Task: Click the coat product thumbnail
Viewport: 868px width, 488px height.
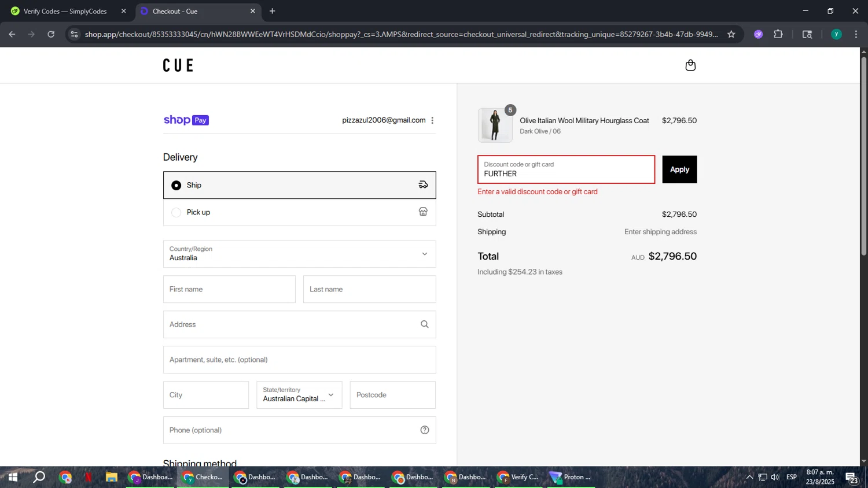Action: (495, 125)
